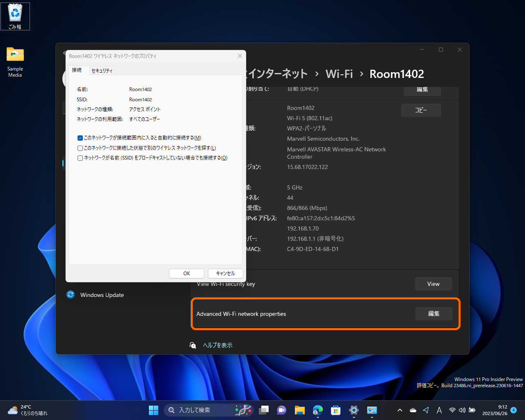Check searching for other wireless networks option

point(80,148)
